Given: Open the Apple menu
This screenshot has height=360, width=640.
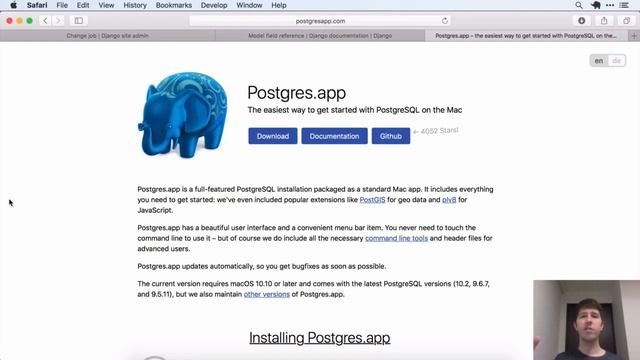Looking at the screenshot, I should 13,5.
